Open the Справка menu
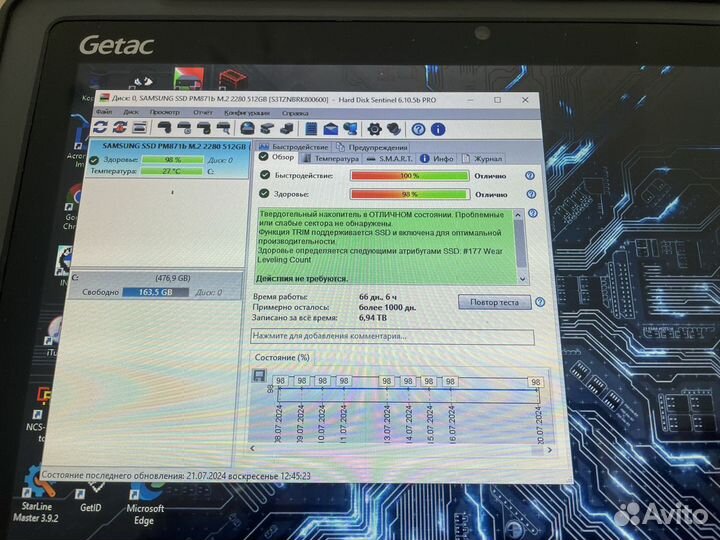The width and height of the screenshot is (720, 540). [295, 113]
